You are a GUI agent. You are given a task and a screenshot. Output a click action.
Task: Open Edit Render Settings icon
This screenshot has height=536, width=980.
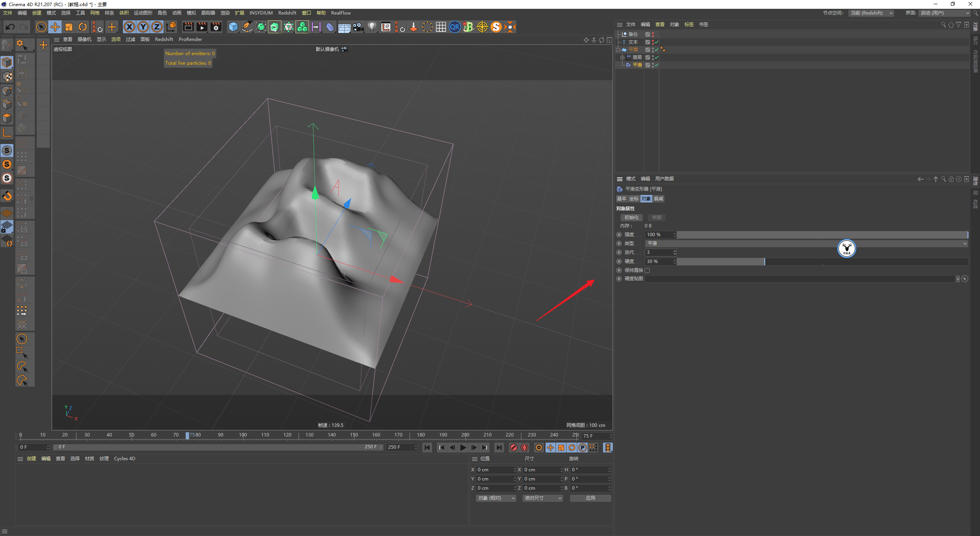pyautogui.click(x=216, y=27)
